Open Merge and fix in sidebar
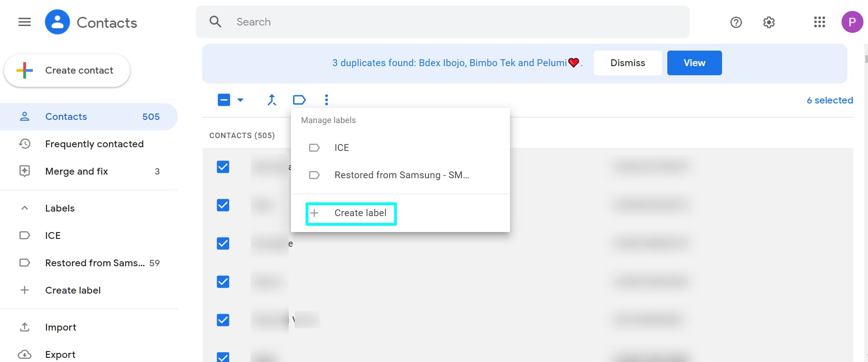This screenshot has height=362, width=868. pos(77,171)
